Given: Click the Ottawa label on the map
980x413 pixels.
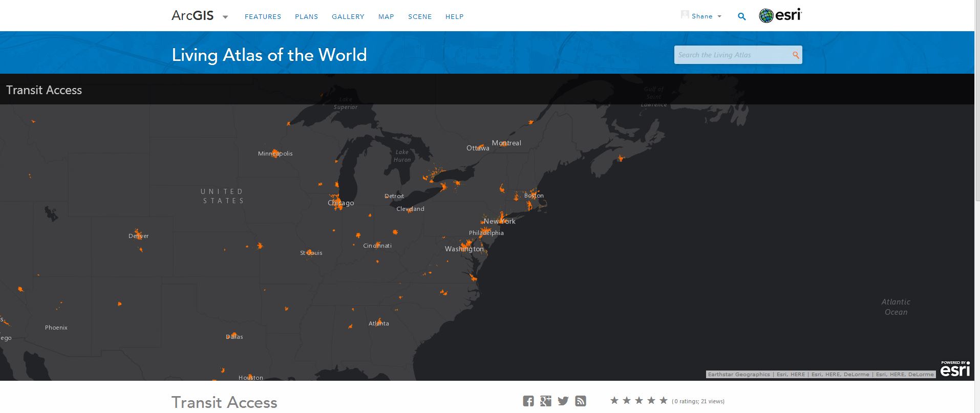Looking at the screenshot, I should (478, 148).
